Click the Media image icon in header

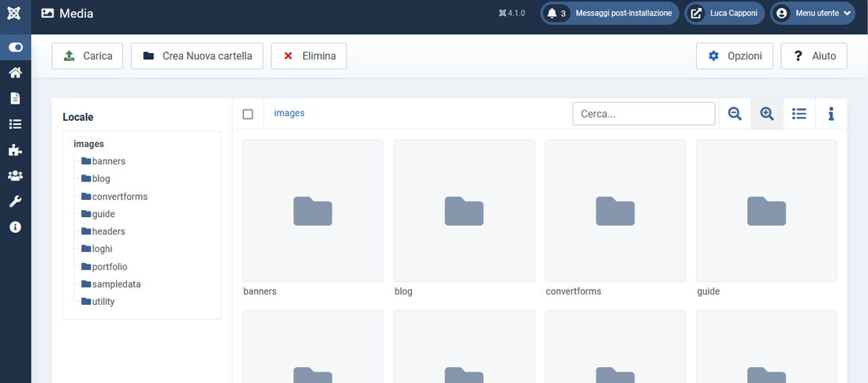(x=47, y=13)
